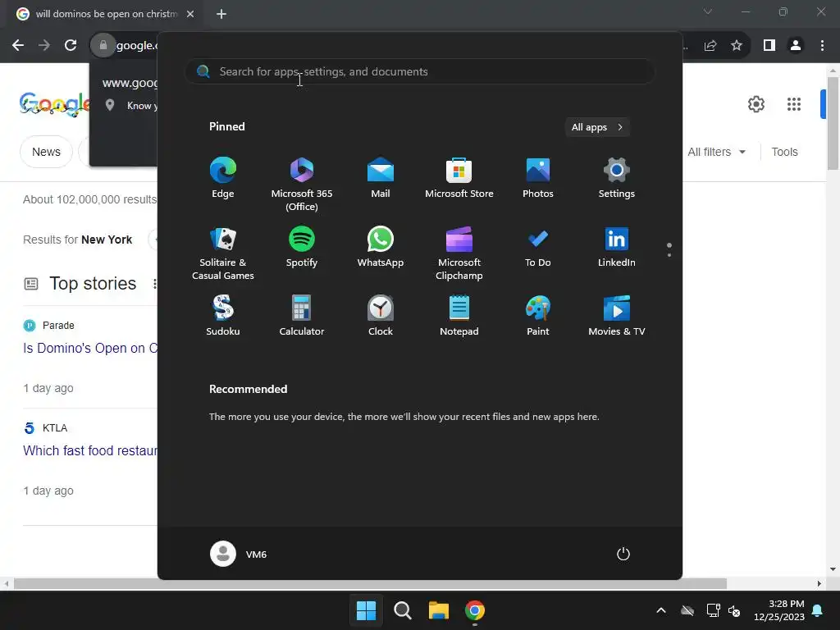
Task: Toggle Chrome side panel
Action: point(769,46)
